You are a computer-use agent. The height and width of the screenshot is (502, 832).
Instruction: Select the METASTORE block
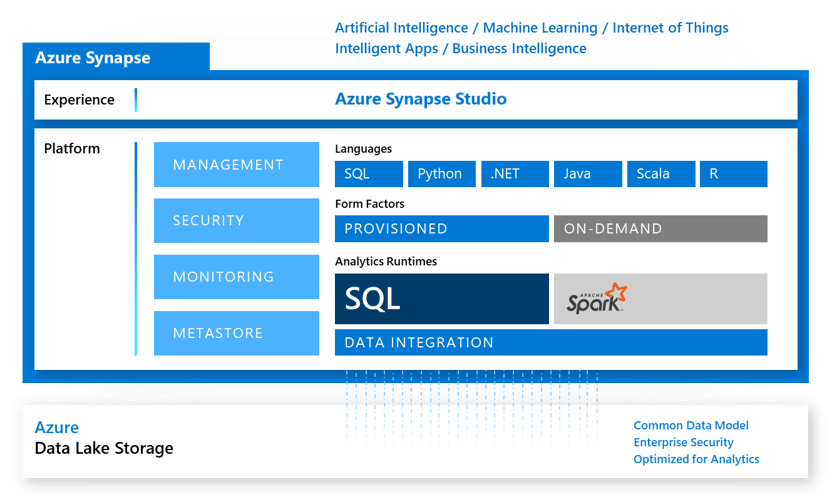(237, 333)
